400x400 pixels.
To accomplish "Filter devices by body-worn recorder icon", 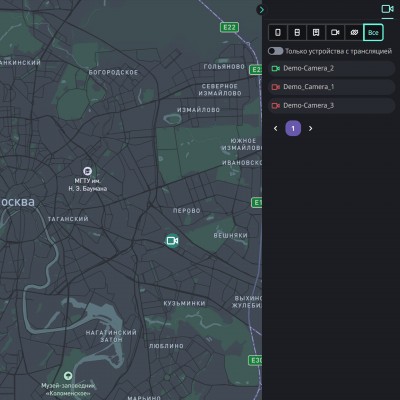I will 297,32.
